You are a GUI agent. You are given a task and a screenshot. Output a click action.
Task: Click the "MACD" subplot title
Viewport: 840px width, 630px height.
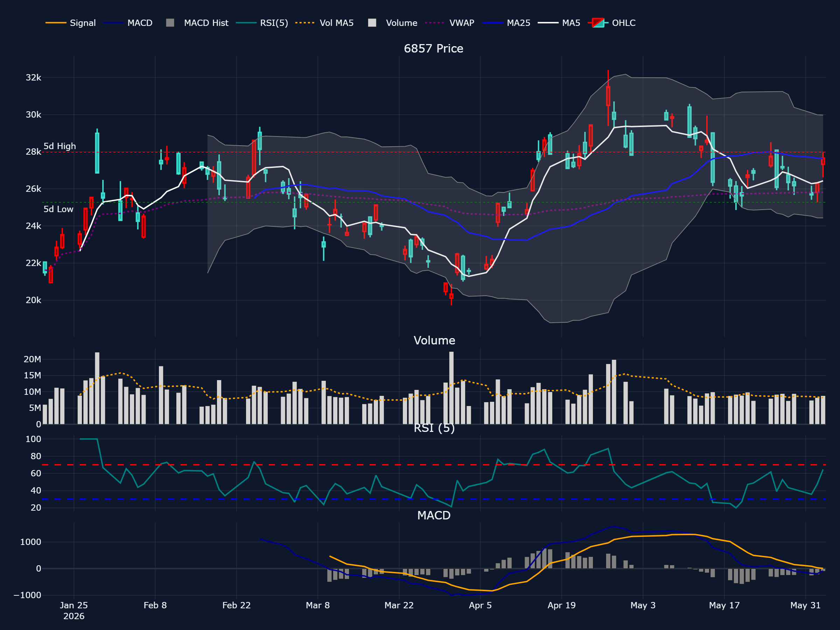pyautogui.click(x=434, y=515)
